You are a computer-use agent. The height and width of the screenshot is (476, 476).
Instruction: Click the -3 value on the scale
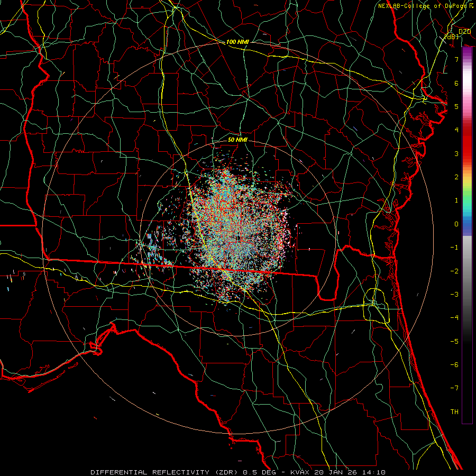coord(454,295)
